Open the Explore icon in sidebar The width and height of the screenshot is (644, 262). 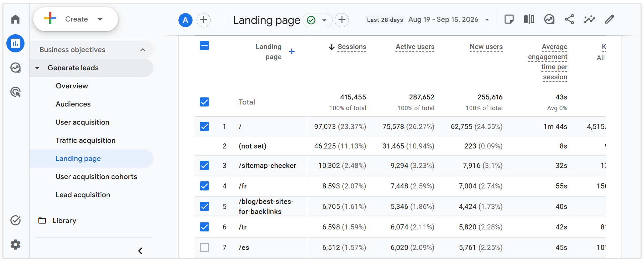(x=15, y=68)
